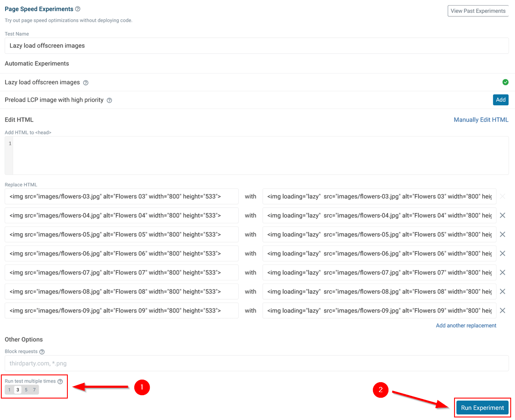515x420 pixels.
Task: Click flowers-06 lazy replacement field
Action: (379, 253)
